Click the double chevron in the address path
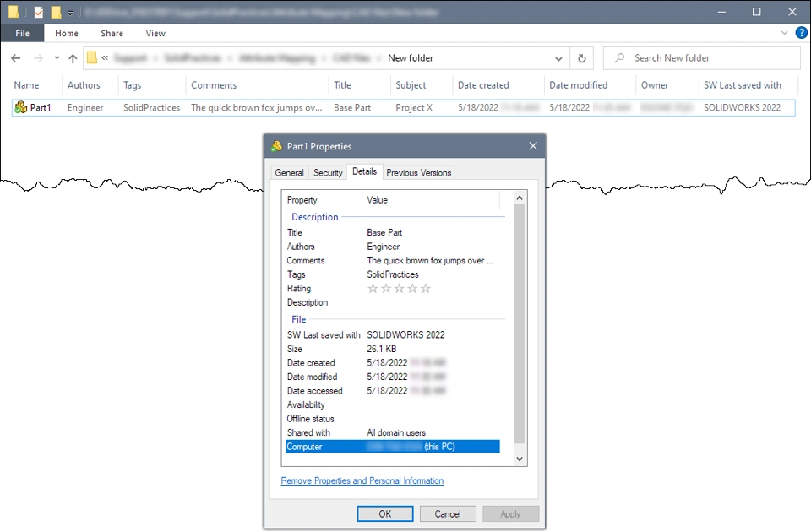 [x=105, y=58]
